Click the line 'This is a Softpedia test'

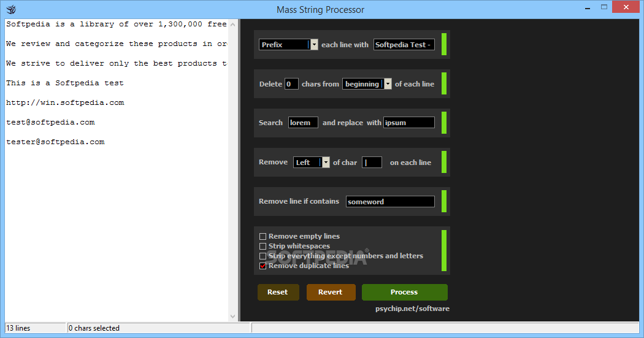pyautogui.click(x=65, y=83)
